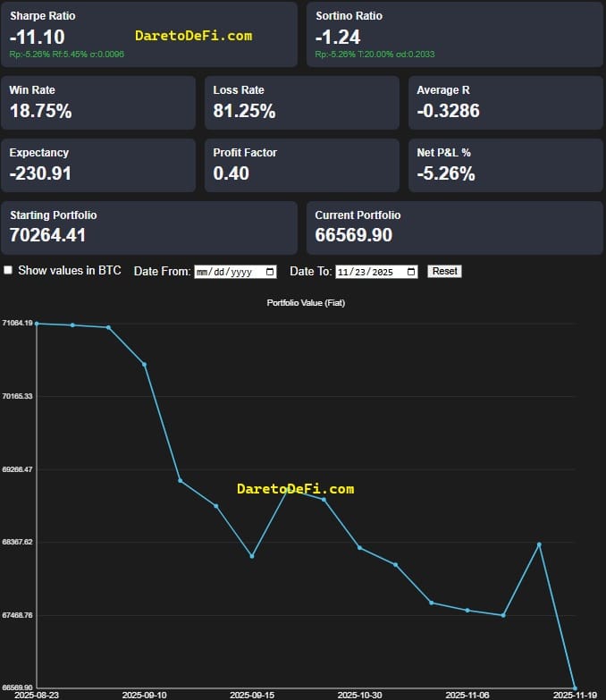The image size is (606, 700).
Task: Click the Sortino Ratio card title
Action: pos(349,16)
